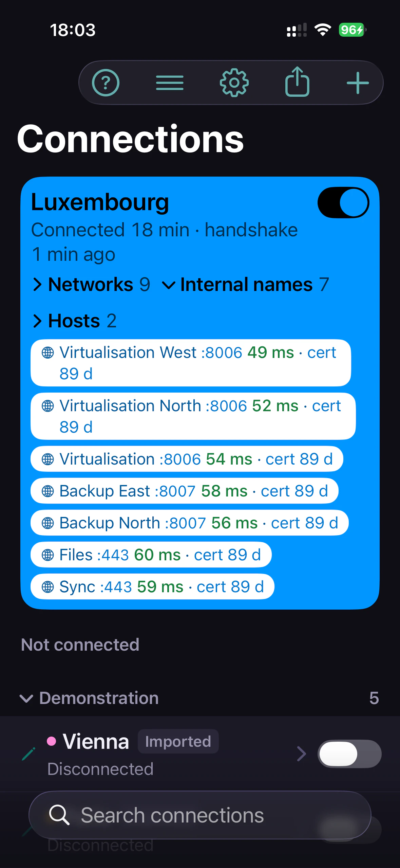Tap the Demonstration count 5
Screen dimensions: 400x868
374,698
